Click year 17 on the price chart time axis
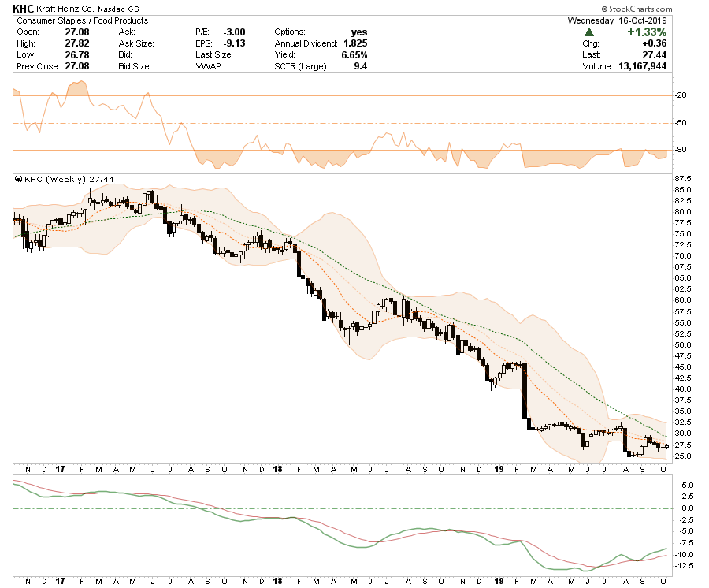The height and width of the screenshot is (588, 709). [x=60, y=470]
